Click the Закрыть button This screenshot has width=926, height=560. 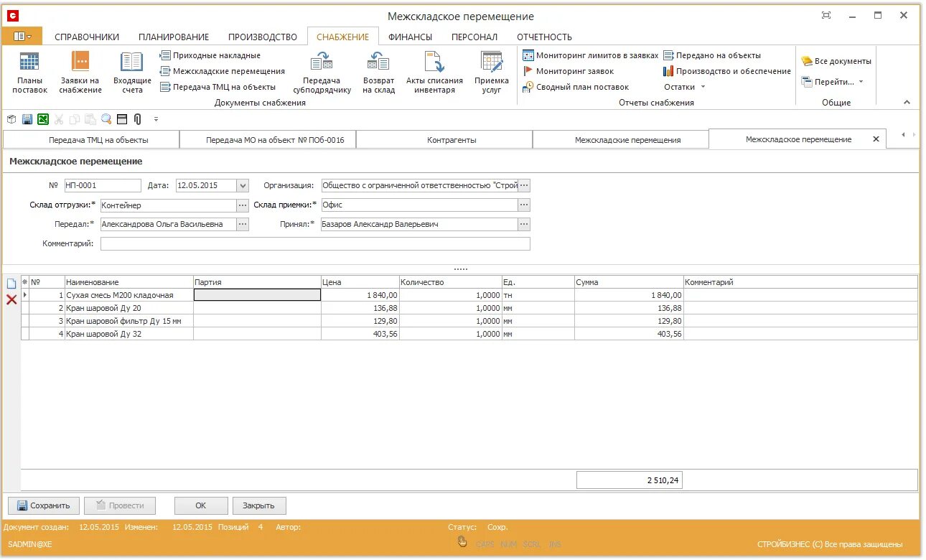tap(258, 505)
